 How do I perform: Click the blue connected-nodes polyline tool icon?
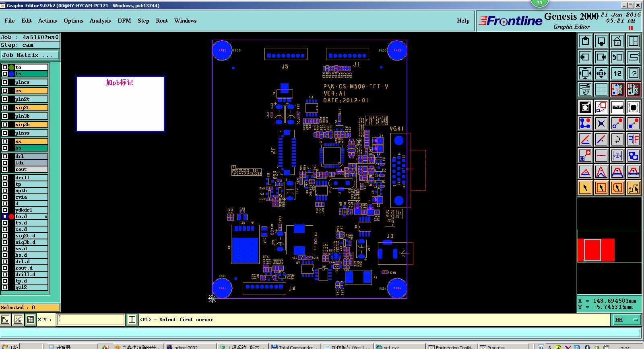585,124
